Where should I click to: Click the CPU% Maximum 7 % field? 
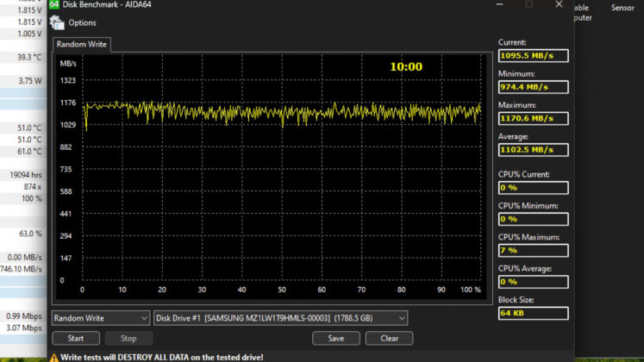533,250
